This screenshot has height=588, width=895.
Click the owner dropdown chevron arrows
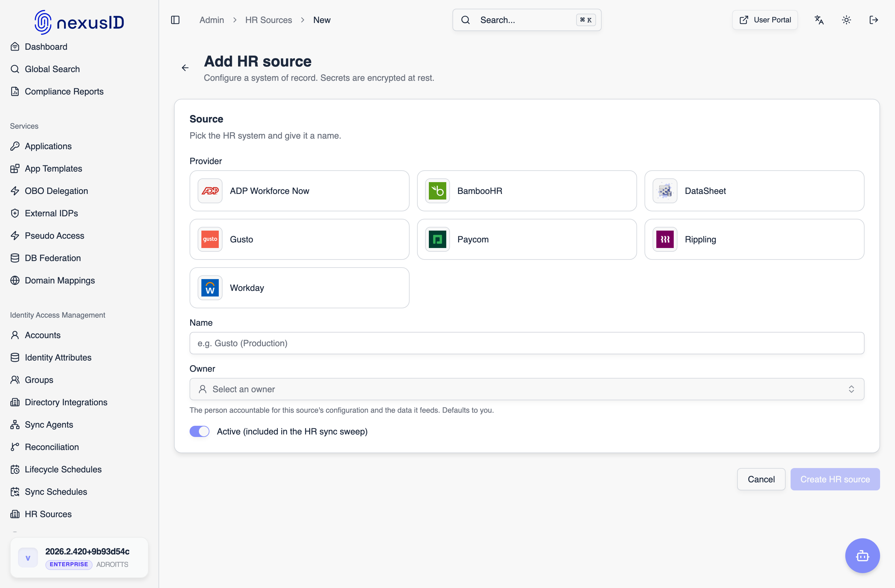pos(851,389)
